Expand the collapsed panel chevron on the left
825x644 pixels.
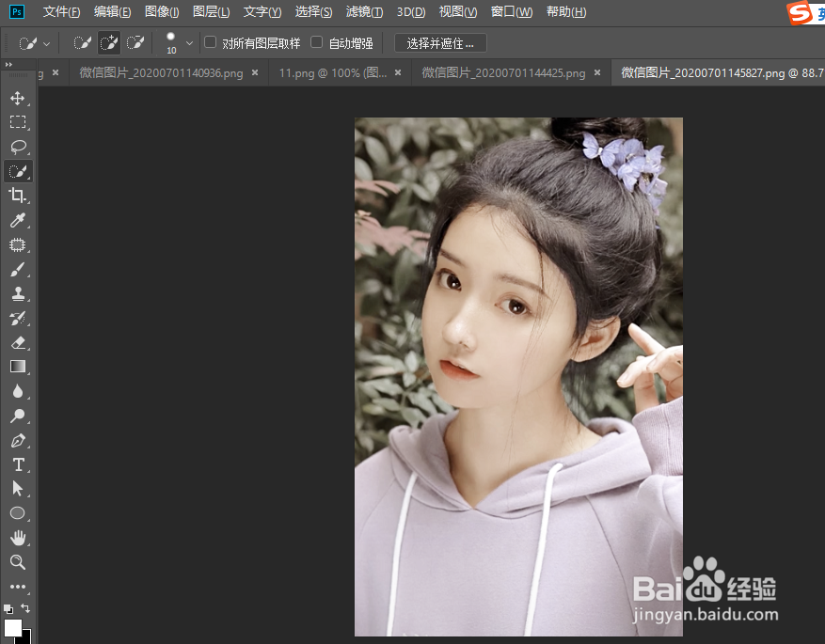(x=8, y=65)
